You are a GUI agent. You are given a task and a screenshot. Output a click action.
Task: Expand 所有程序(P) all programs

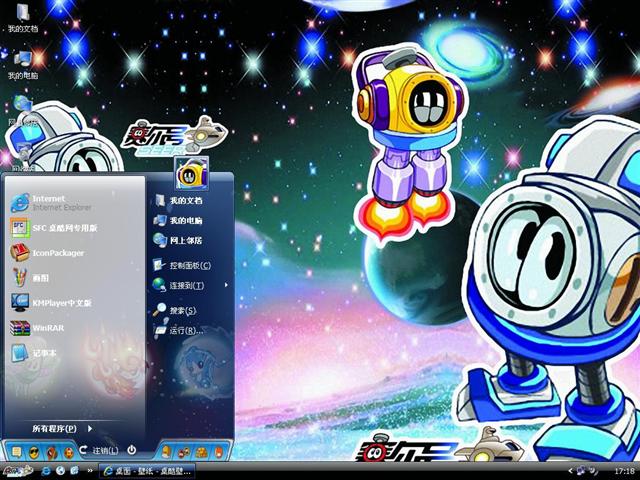point(62,429)
